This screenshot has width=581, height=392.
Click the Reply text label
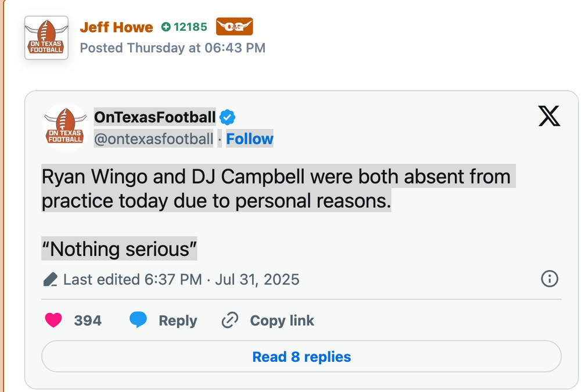[178, 321]
